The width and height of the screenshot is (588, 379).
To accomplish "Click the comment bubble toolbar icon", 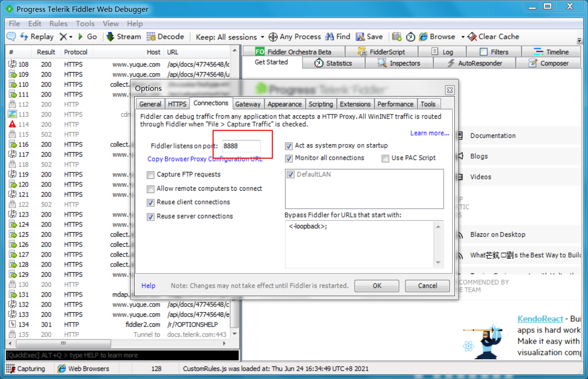I will click(x=11, y=36).
